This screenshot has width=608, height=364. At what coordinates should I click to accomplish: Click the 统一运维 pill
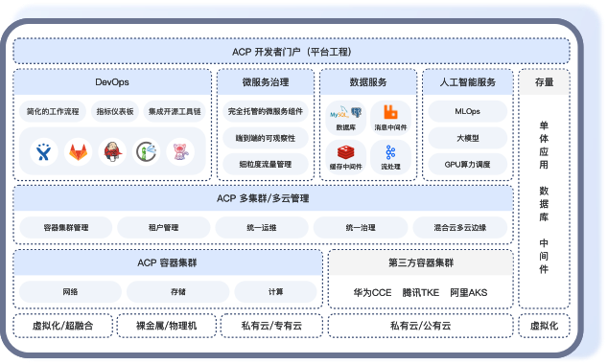(x=262, y=228)
